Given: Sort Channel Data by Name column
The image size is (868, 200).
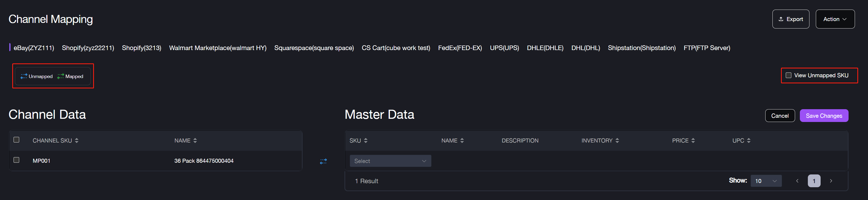Looking at the screenshot, I should (x=195, y=141).
